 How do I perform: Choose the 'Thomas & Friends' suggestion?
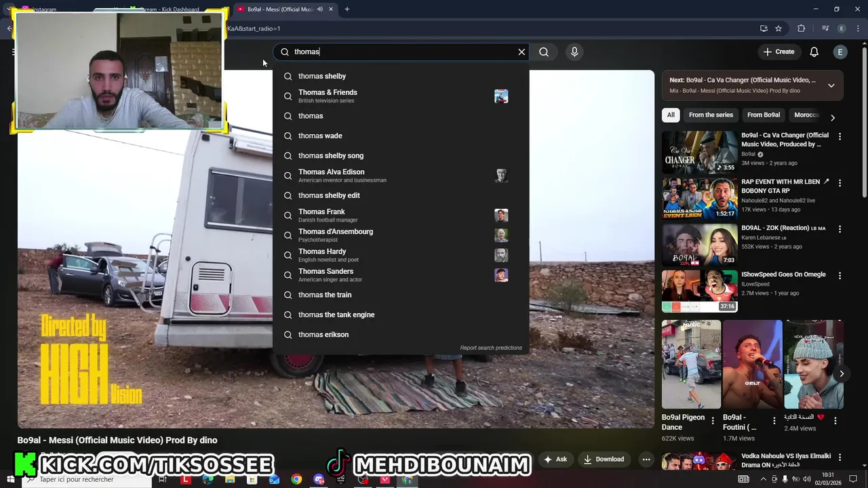point(401,96)
